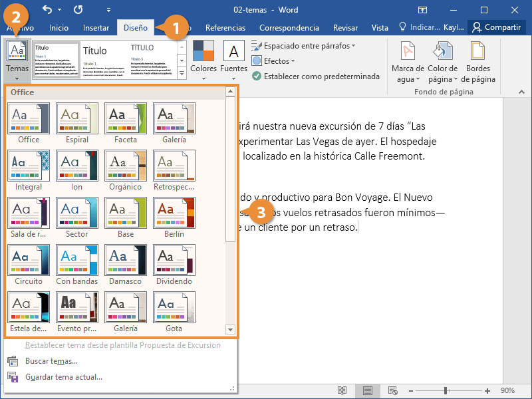This screenshot has width=532, height=399.
Task: Apply the Ion theme
Action: 77,170
